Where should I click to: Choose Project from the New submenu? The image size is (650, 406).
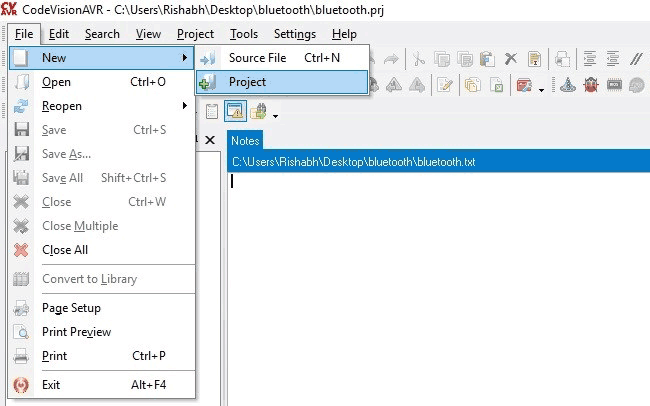(247, 82)
